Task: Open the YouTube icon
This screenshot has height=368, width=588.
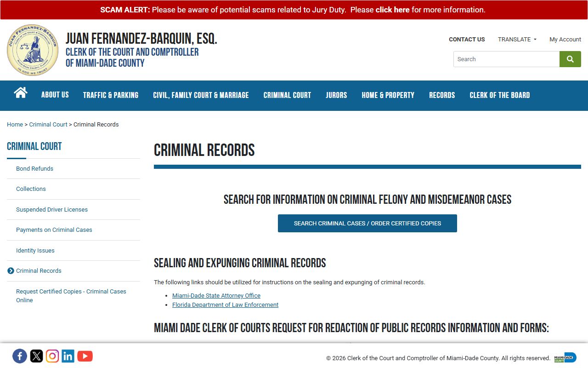Action: [85, 356]
